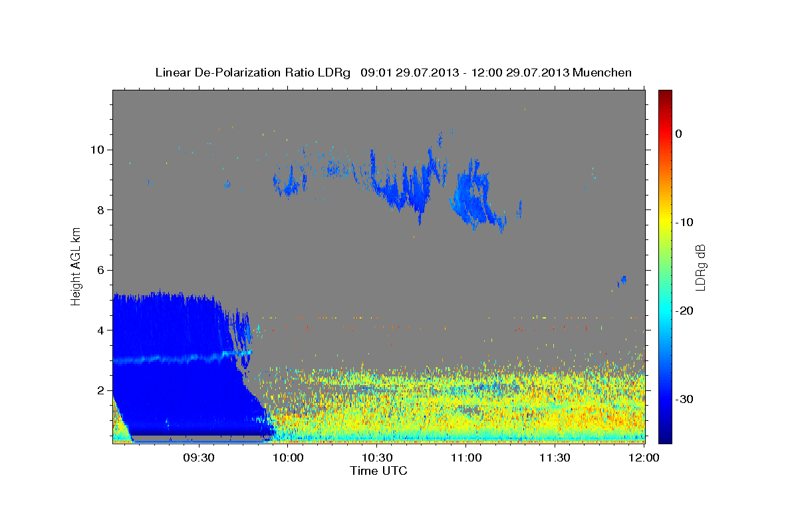Click the height tick label '2'
The image size is (798, 532).
[100, 390]
